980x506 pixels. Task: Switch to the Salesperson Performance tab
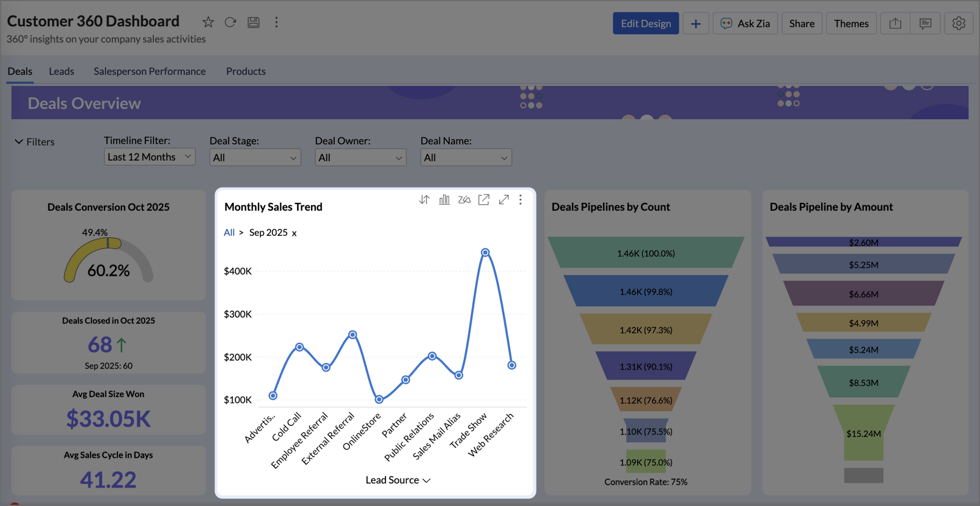pyautogui.click(x=150, y=71)
